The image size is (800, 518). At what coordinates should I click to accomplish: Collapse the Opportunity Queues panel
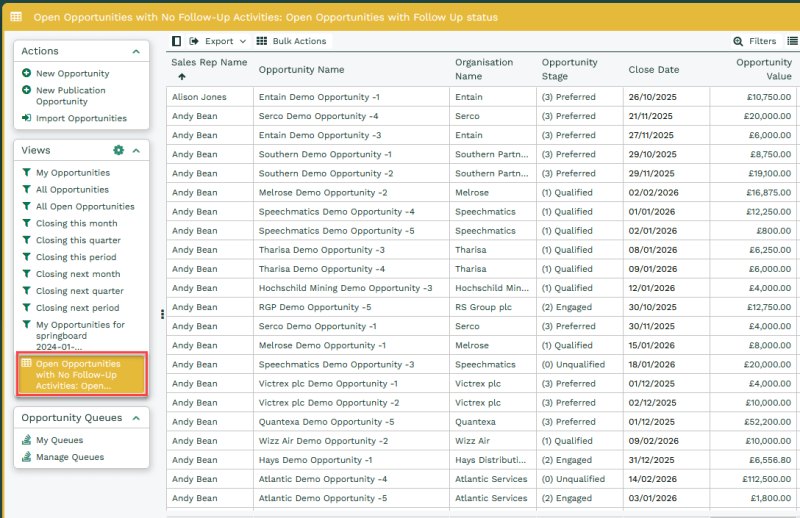pos(136,418)
